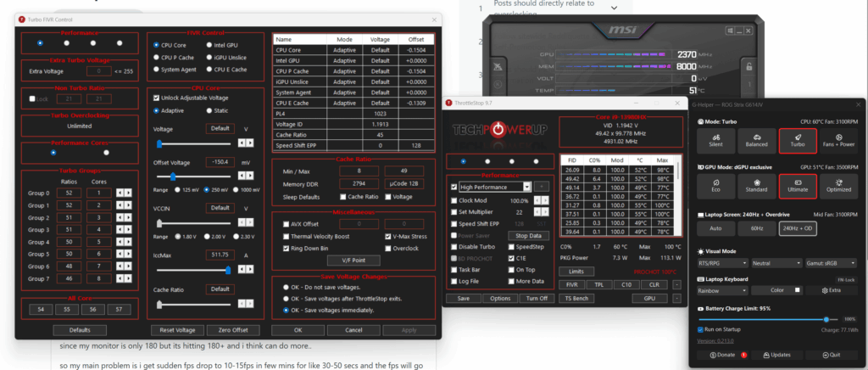Viewport: 868px width, 370px height.
Task: Click the K icon in MSI Afterburner sidebar
Action: (498, 86)
